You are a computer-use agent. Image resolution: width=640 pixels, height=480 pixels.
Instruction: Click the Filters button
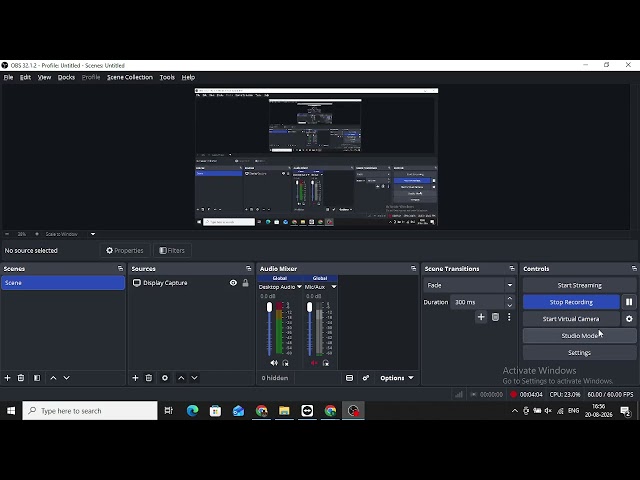tap(172, 251)
